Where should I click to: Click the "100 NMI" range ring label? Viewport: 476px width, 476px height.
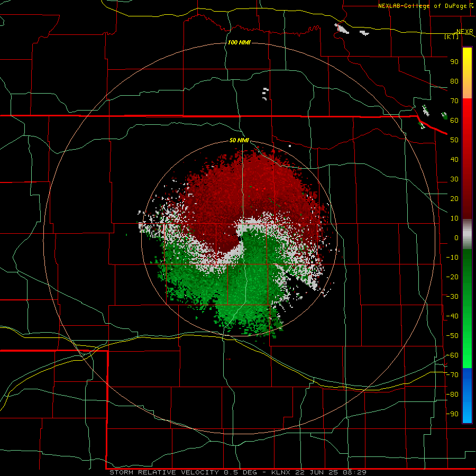click(x=239, y=42)
